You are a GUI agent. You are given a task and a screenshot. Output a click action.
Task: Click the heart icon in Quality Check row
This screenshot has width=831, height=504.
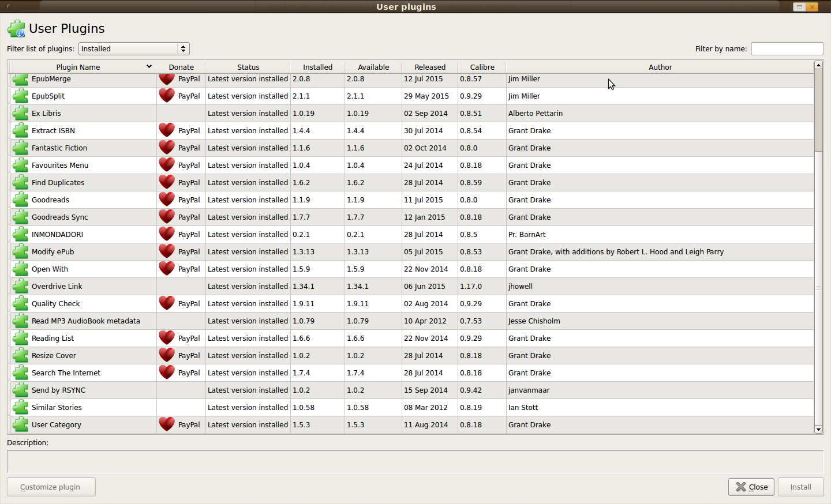click(x=167, y=303)
